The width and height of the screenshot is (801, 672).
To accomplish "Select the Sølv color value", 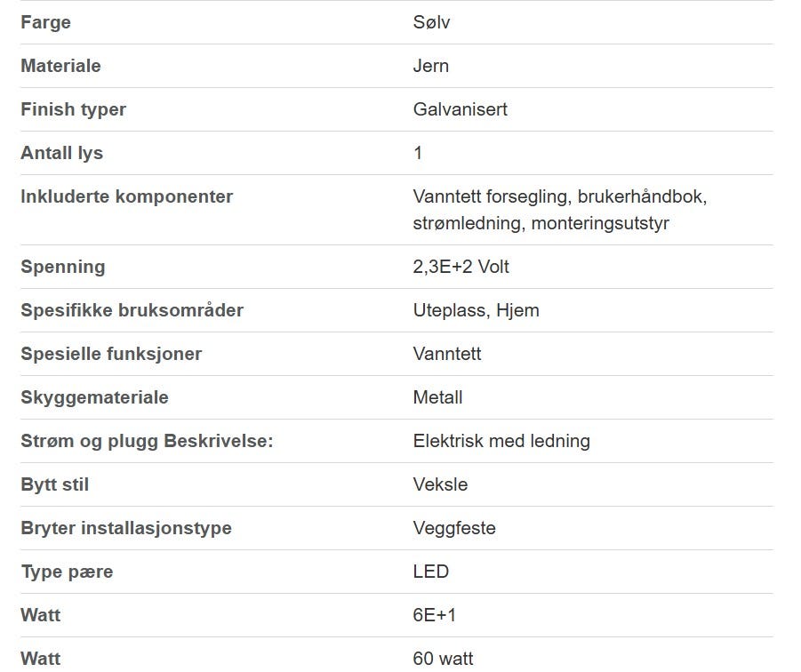I will 431,22.
